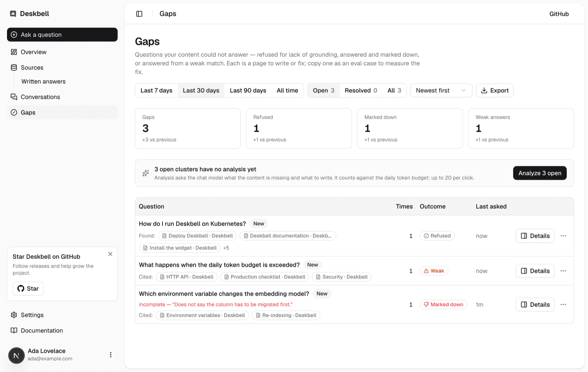Select Gaps in the sidebar
588x372 pixels.
pos(62,113)
